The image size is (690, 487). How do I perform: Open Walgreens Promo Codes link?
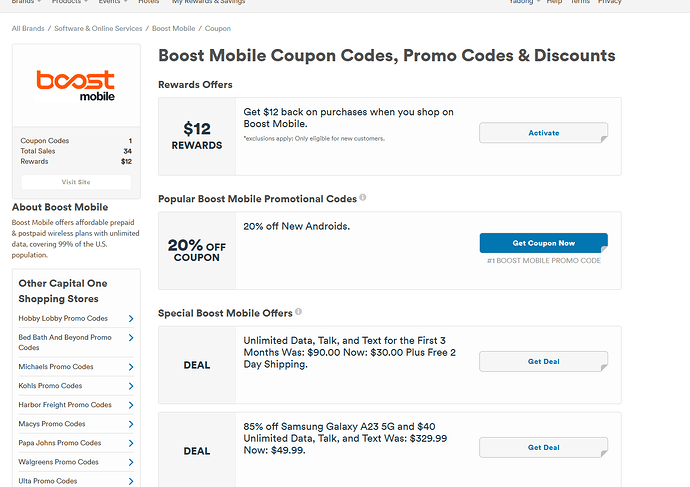[59, 462]
